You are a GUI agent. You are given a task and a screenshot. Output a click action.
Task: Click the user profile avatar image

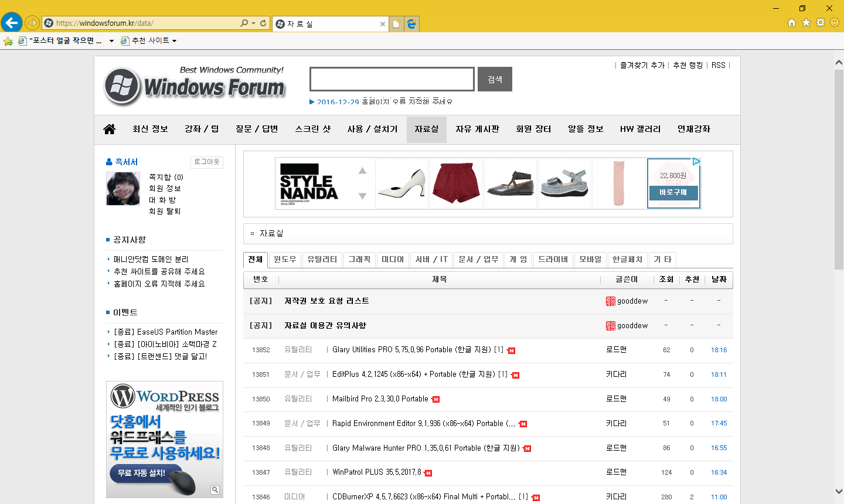tap(123, 189)
